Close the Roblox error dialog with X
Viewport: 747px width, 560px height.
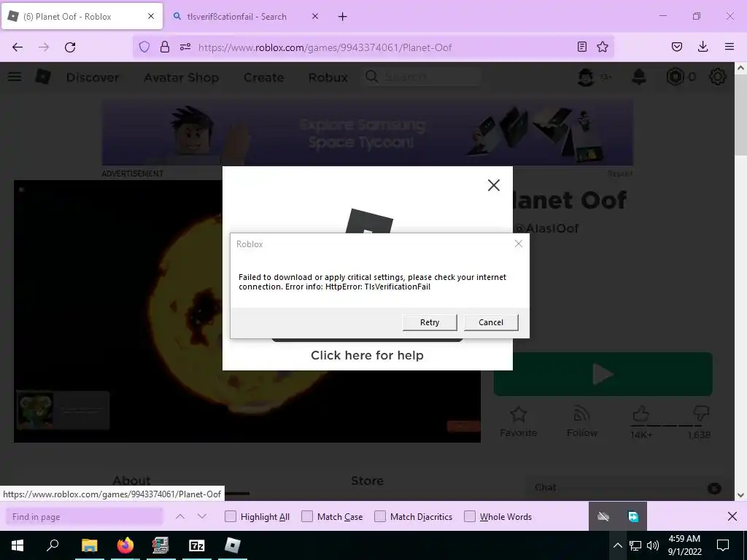coord(519,244)
